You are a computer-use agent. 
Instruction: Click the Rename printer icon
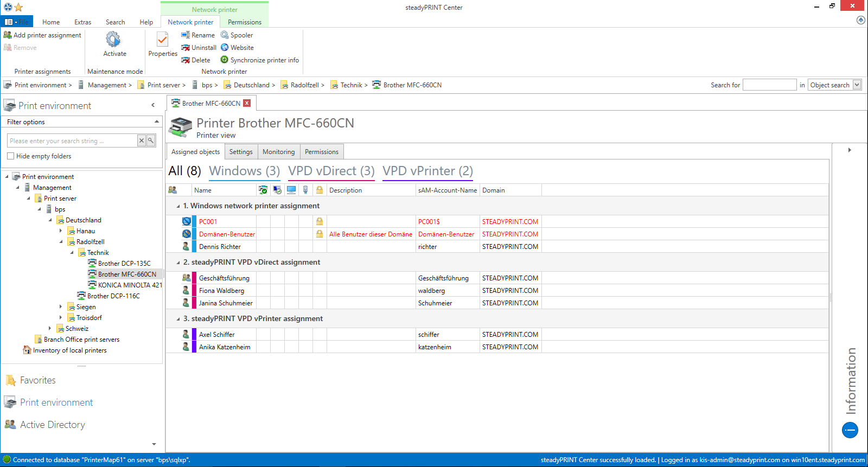tap(186, 35)
